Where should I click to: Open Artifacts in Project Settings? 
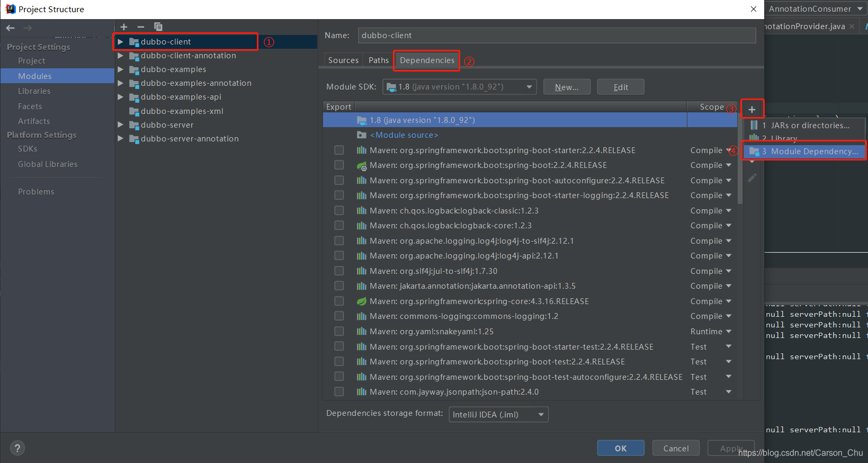point(34,121)
